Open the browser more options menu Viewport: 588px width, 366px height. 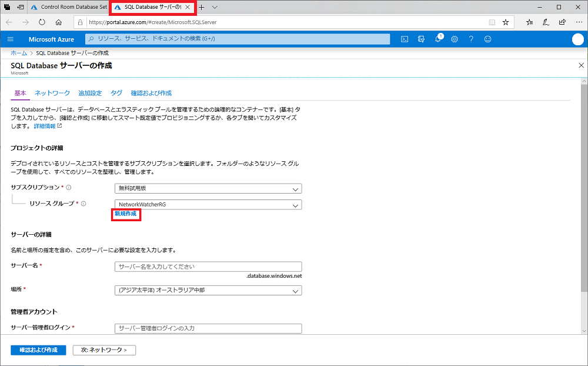coord(579,22)
